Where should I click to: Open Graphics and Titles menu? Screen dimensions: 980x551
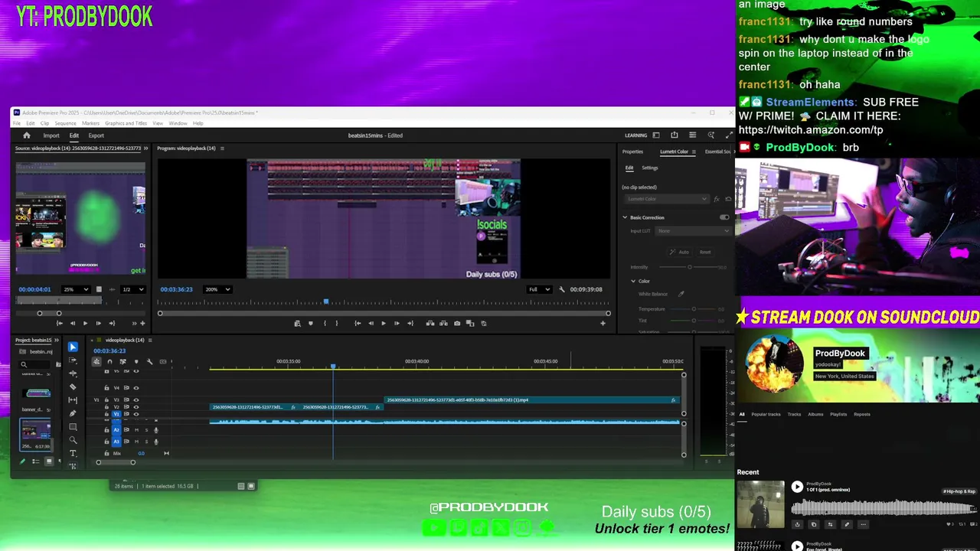(126, 123)
